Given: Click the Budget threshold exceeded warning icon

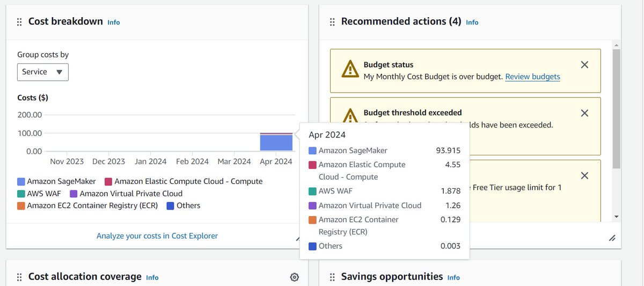Looking at the screenshot, I should (x=350, y=116).
